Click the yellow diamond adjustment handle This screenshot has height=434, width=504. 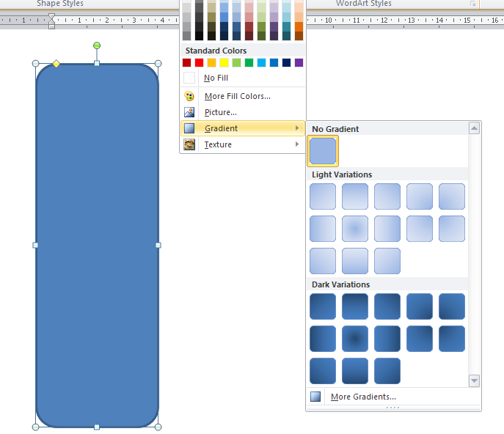tap(56, 65)
